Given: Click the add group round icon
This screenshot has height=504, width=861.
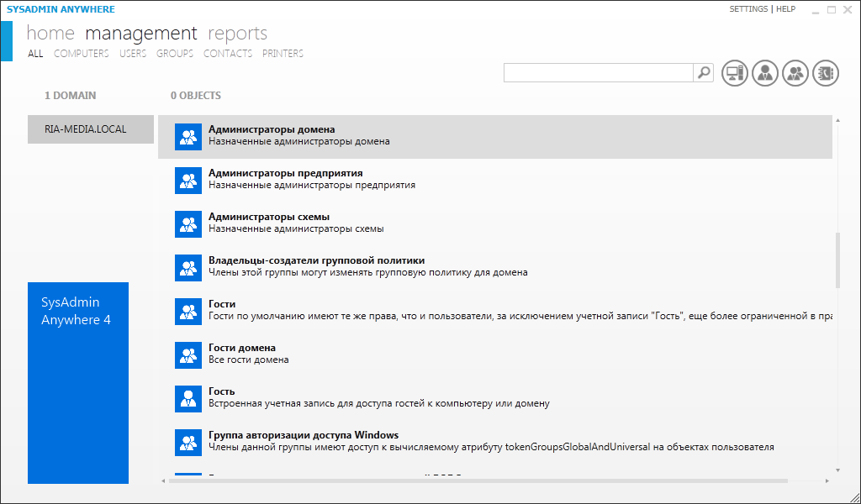Looking at the screenshot, I should coord(795,73).
